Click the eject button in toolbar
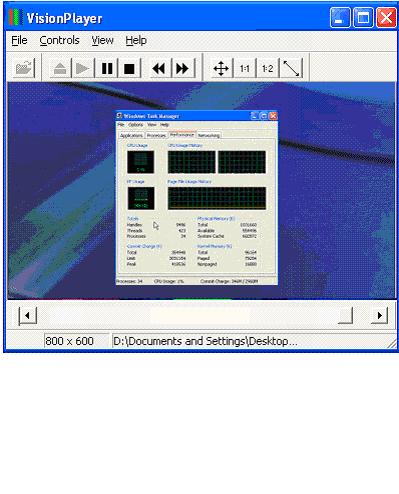The width and height of the screenshot is (399, 494). pos(60,68)
